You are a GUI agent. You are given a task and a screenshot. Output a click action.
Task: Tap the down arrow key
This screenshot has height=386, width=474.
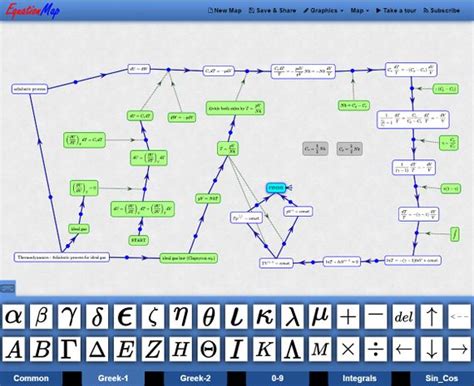[x=432, y=349]
